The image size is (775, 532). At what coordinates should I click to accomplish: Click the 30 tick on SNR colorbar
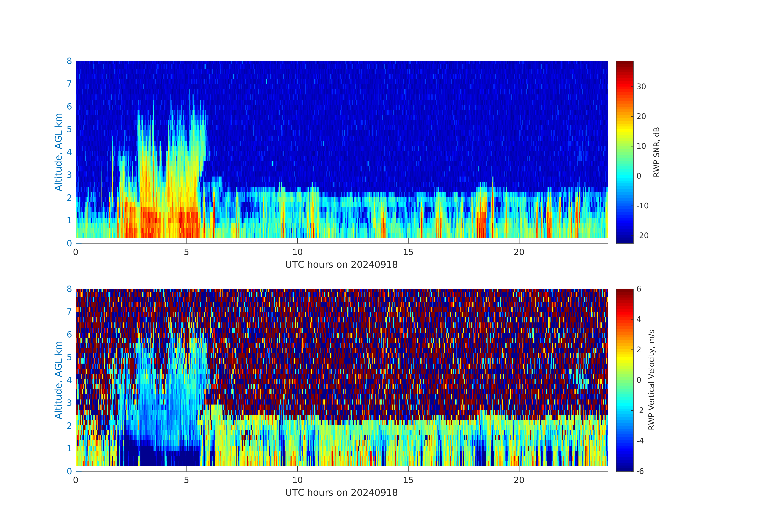coord(641,87)
